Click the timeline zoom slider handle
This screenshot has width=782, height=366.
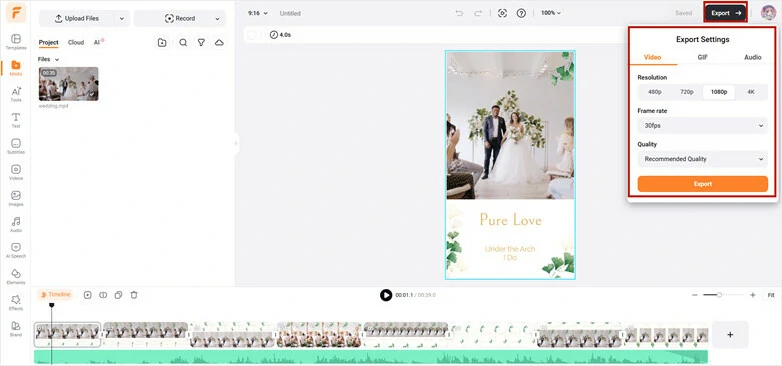[x=719, y=295]
